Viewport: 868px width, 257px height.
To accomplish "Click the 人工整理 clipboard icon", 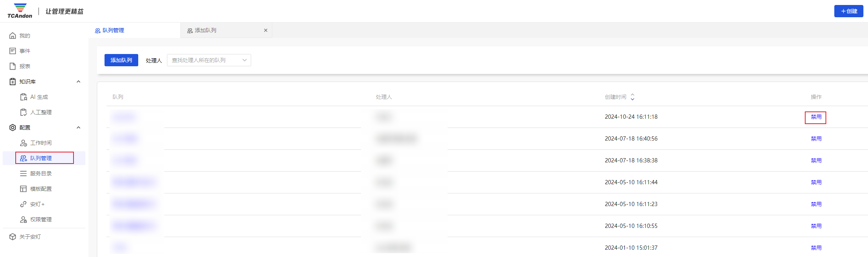I will [x=23, y=112].
